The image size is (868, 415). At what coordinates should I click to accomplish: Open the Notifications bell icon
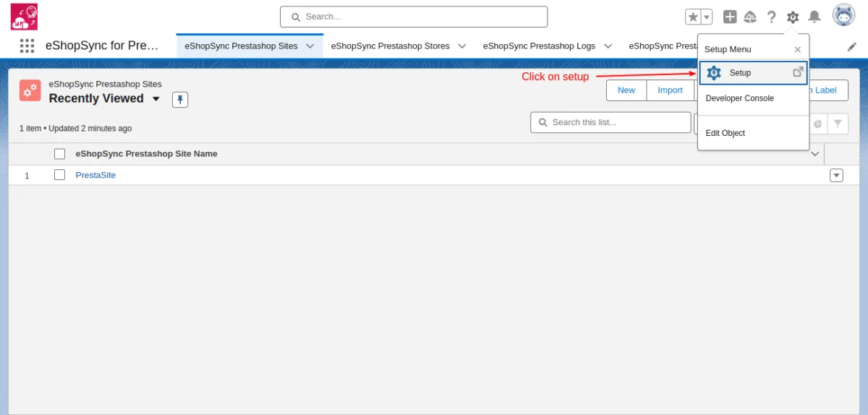(x=814, y=17)
